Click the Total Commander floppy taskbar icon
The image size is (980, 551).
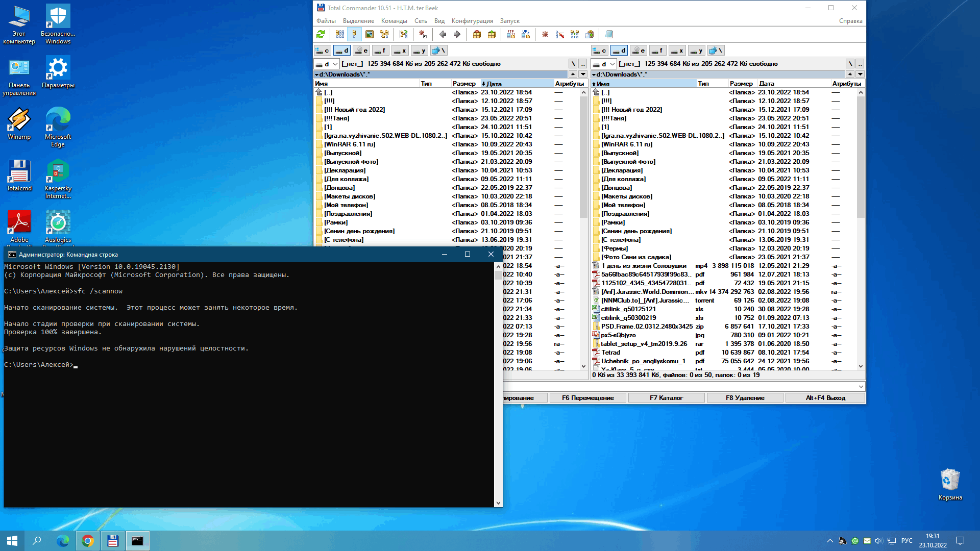tap(113, 541)
